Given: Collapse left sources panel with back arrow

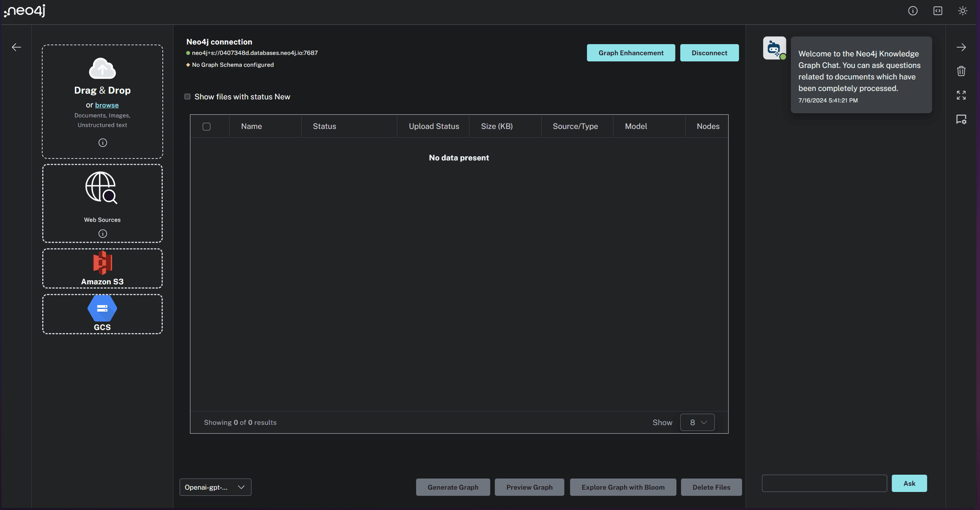Looking at the screenshot, I should click(x=17, y=47).
